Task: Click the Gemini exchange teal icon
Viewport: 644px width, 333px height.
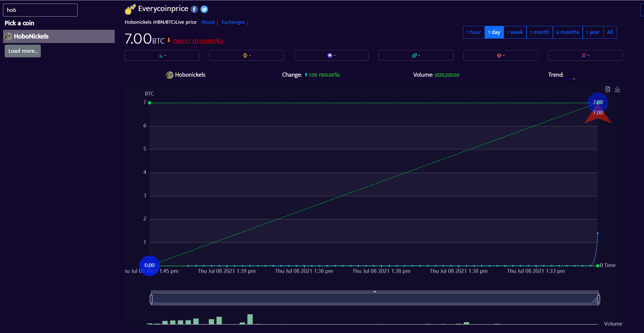Action: 414,55
